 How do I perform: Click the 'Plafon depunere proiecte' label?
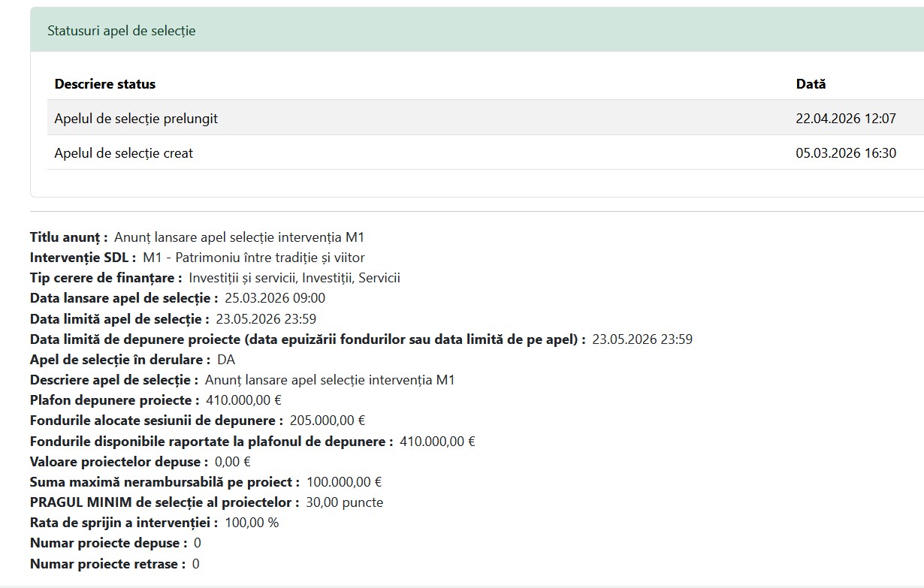tap(115, 400)
